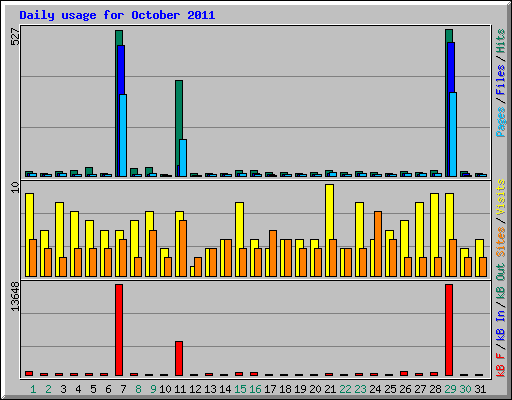512x400 pixels.
Task: Click day 18 on the x-axis
Action: point(285,389)
